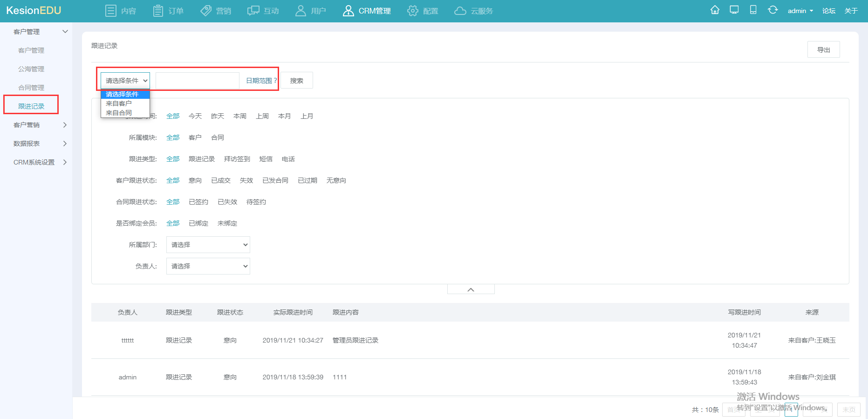This screenshot has height=419, width=868.
Task: Filter follow-up time by 本月
Action: tap(285, 116)
